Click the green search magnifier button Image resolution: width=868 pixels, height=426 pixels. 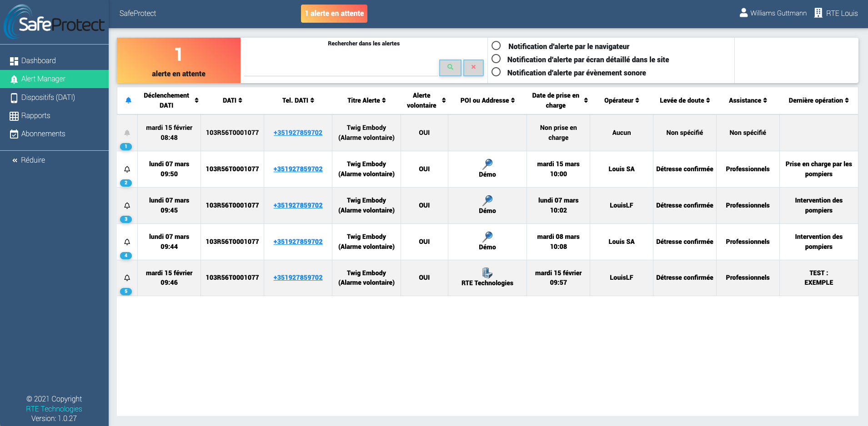pyautogui.click(x=450, y=67)
